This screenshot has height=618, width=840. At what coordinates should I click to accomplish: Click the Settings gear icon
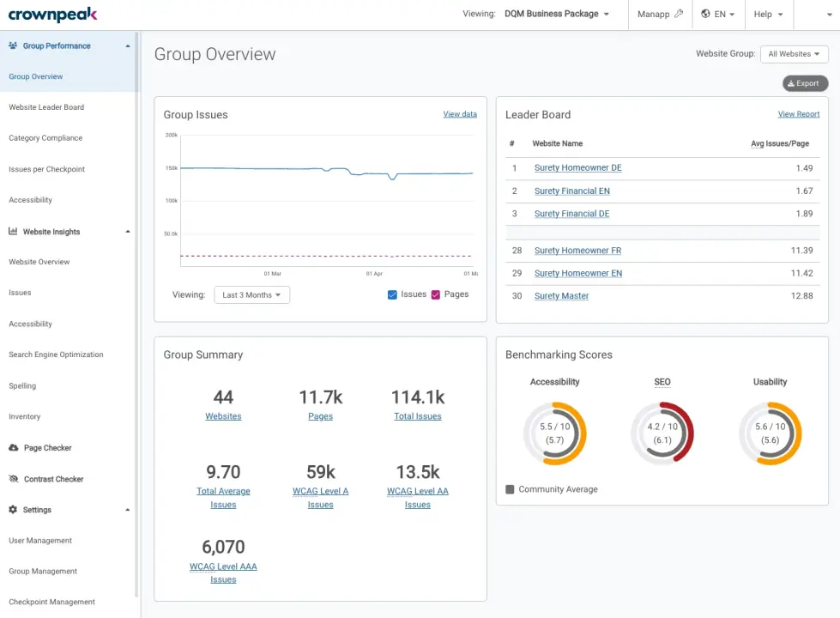click(x=13, y=509)
